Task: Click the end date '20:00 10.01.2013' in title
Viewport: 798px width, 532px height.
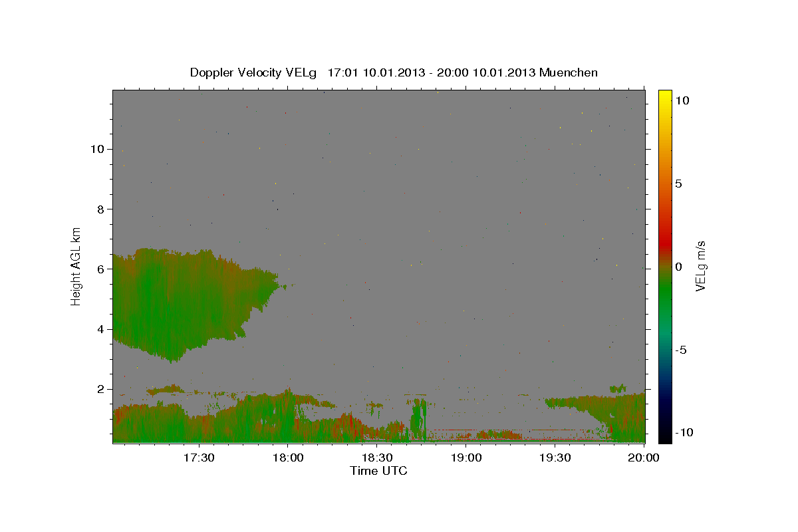Action: click(x=487, y=72)
